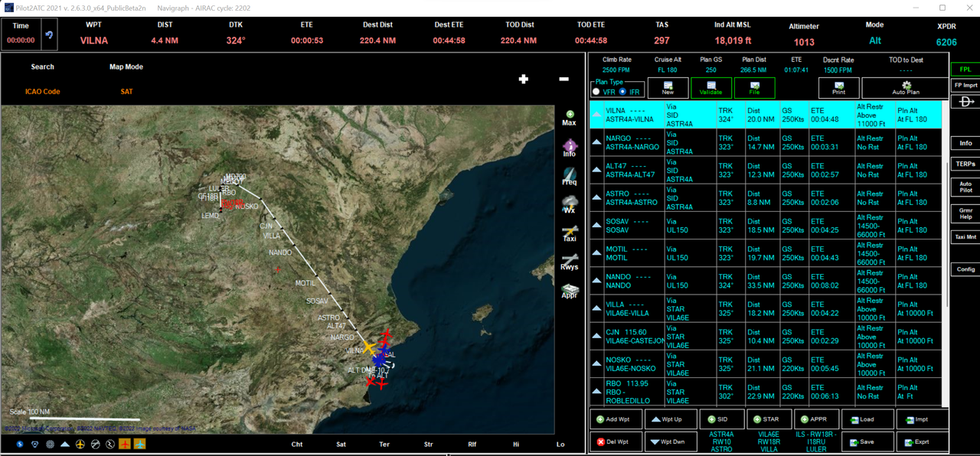Click the direct-to icon below FP Imprt

coord(965,102)
